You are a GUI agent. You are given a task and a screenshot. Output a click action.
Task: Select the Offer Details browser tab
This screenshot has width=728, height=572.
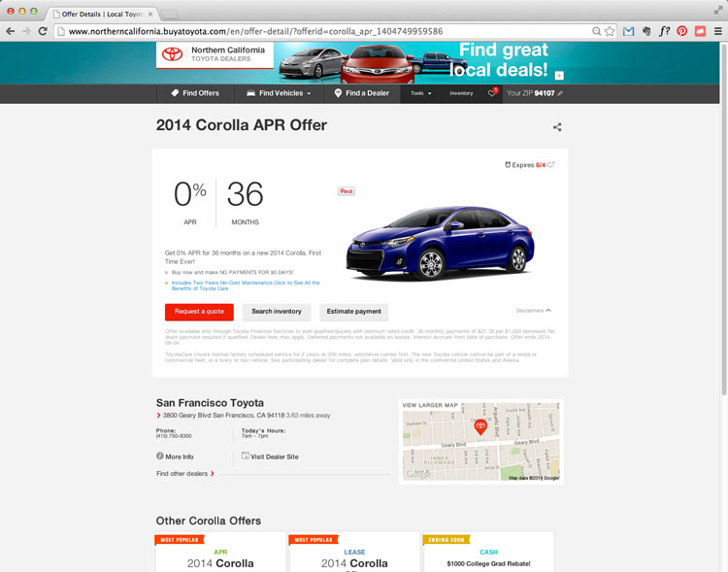102,14
